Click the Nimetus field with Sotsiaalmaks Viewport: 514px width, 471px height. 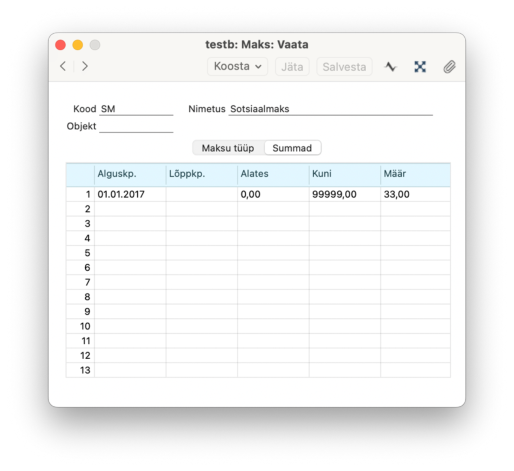pos(330,109)
